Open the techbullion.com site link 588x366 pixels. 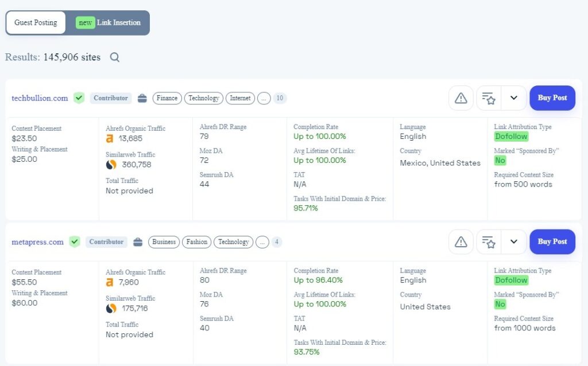(x=40, y=98)
